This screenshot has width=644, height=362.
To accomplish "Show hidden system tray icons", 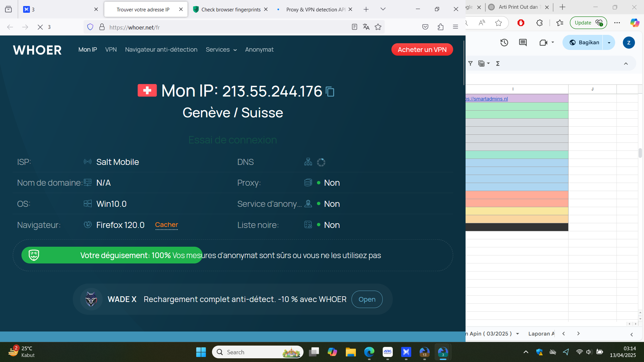I will [x=526, y=352].
